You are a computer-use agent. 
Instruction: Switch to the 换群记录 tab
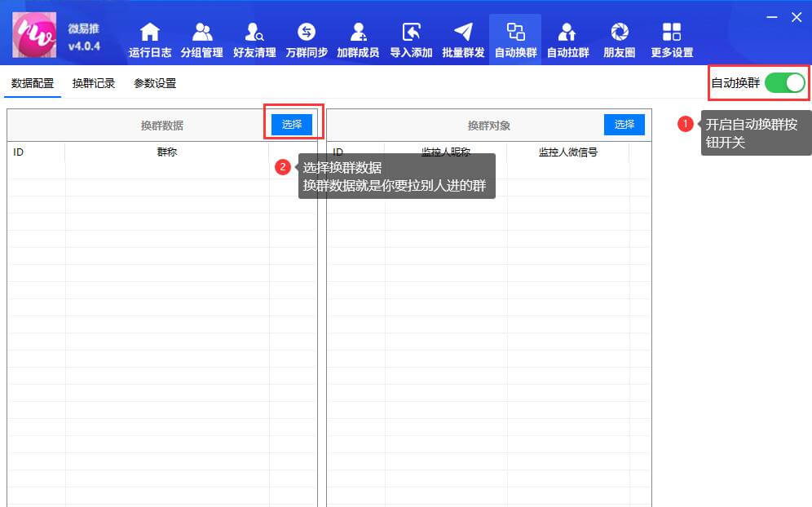(93, 82)
